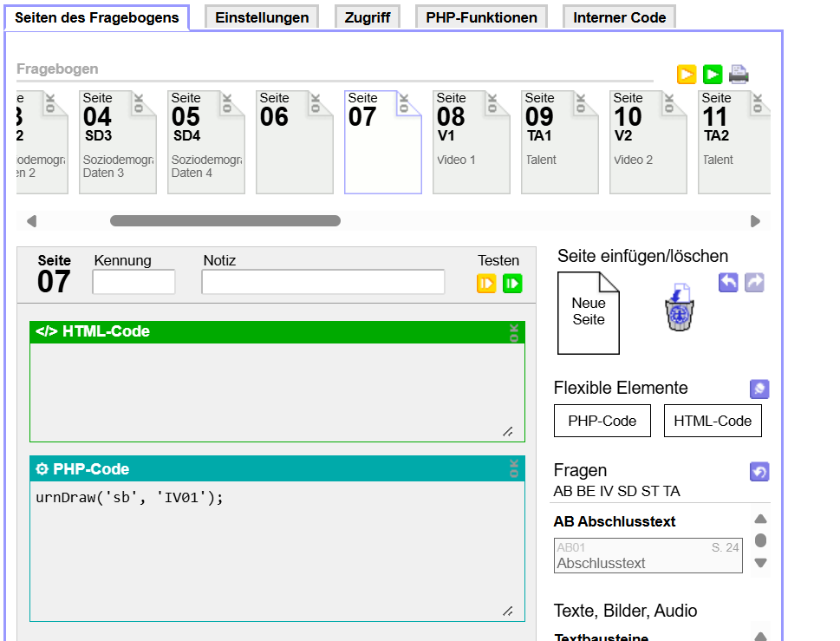This screenshot has height=641, width=840.
Task: Click the trash bin delete page icon
Action: click(680, 307)
